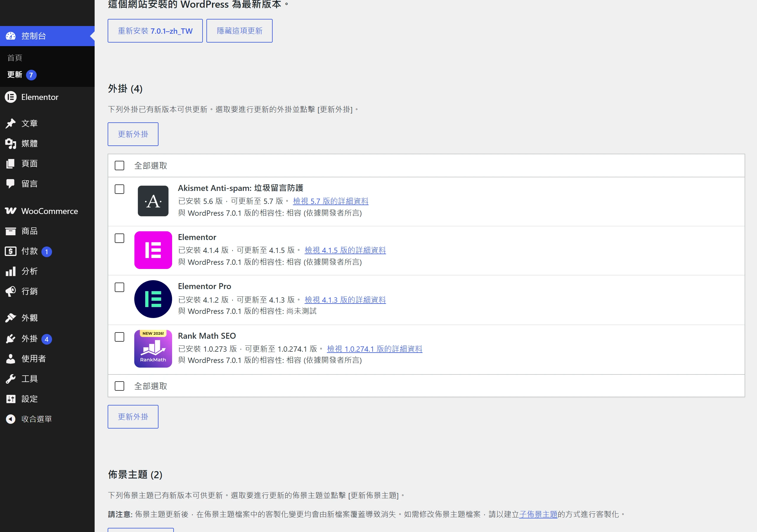Tick the Elementor plugin checkbox
This screenshot has width=757, height=532.
tap(119, 238)
